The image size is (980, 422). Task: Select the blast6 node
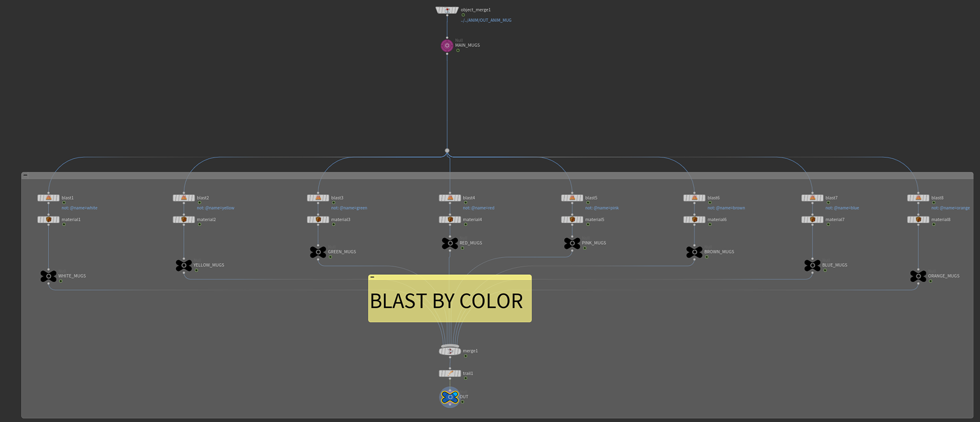(694, 198)
